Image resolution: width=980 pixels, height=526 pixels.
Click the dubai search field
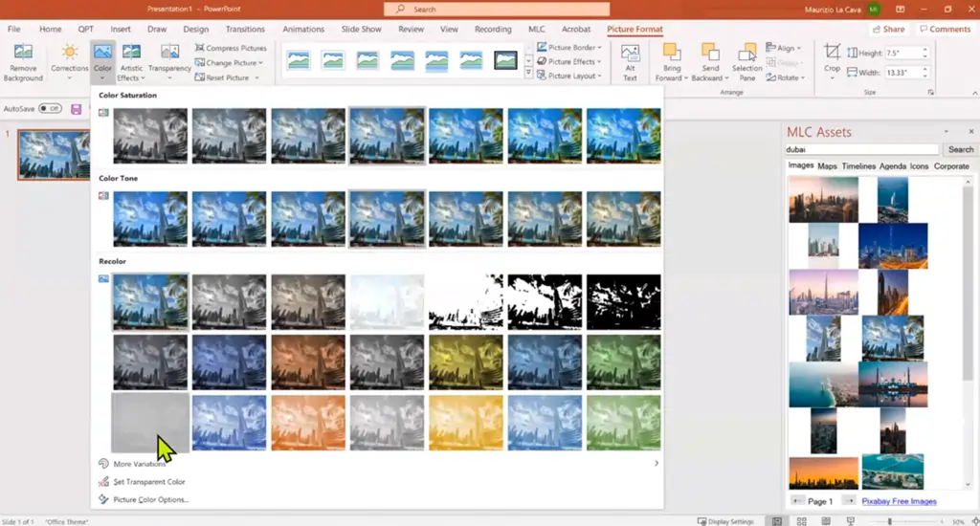tap(862, 149)
